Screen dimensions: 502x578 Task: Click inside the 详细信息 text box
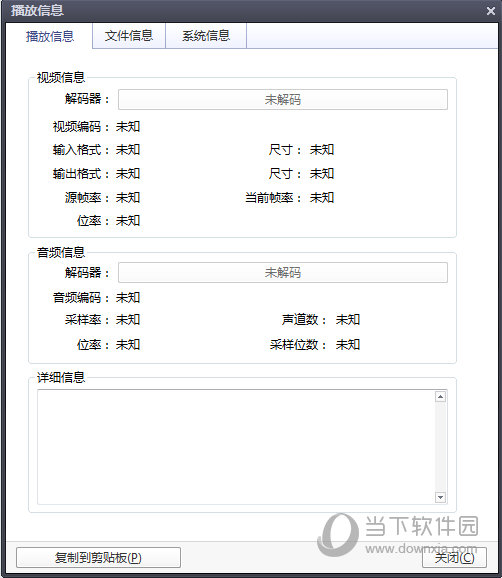[236, 447]
